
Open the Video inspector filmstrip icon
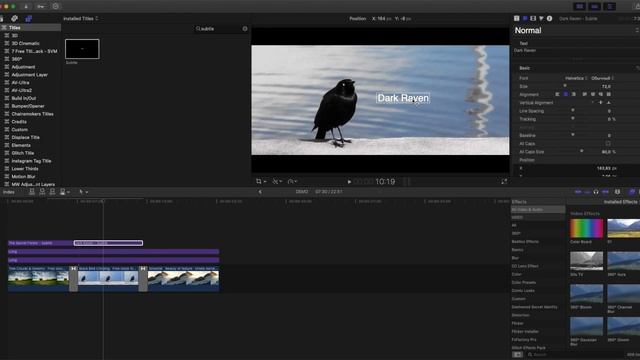(x=533, y=18)
